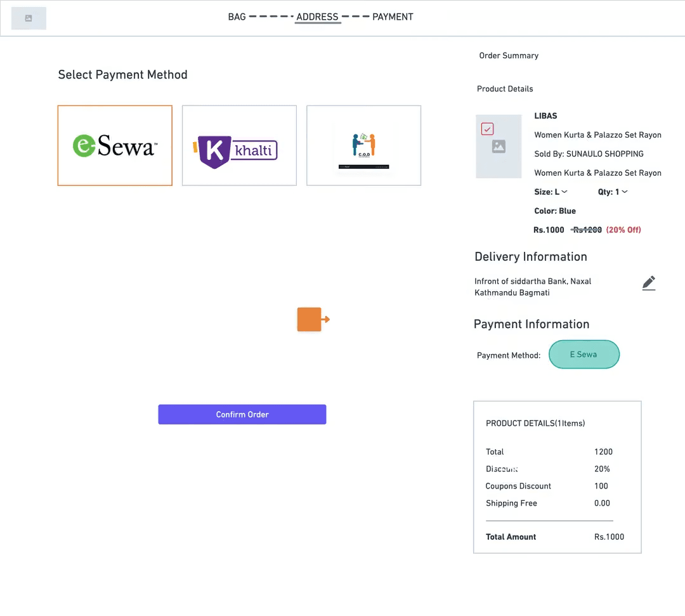Click the Confirm Order button
The width and height of the screenshot is (685, 616).
242,414
